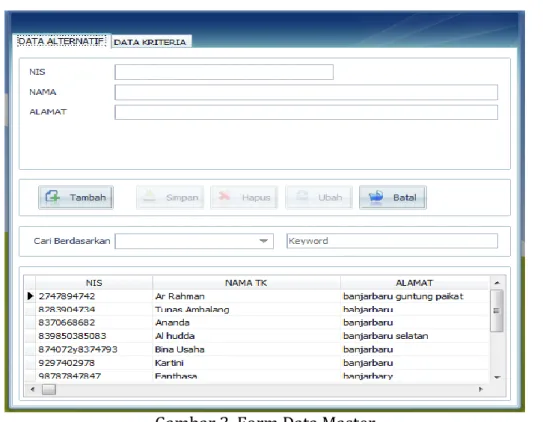Click the horizontal scroll left arrow
Image resolution: width=543 pixels, height=422 pixels.
pyautogui.click(x=33, y=389)
